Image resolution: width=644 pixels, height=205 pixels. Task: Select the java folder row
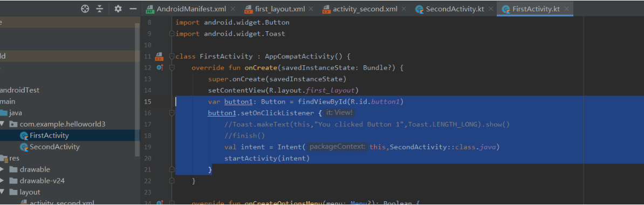tap(70, 113)
